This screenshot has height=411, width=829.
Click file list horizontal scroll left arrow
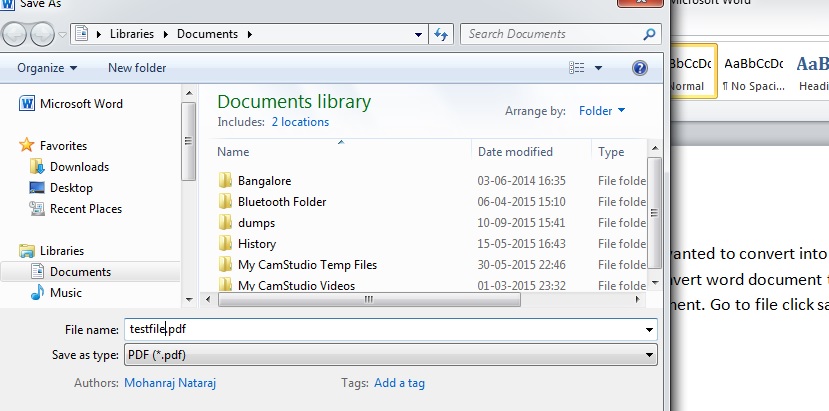click(x=208, y=299)
